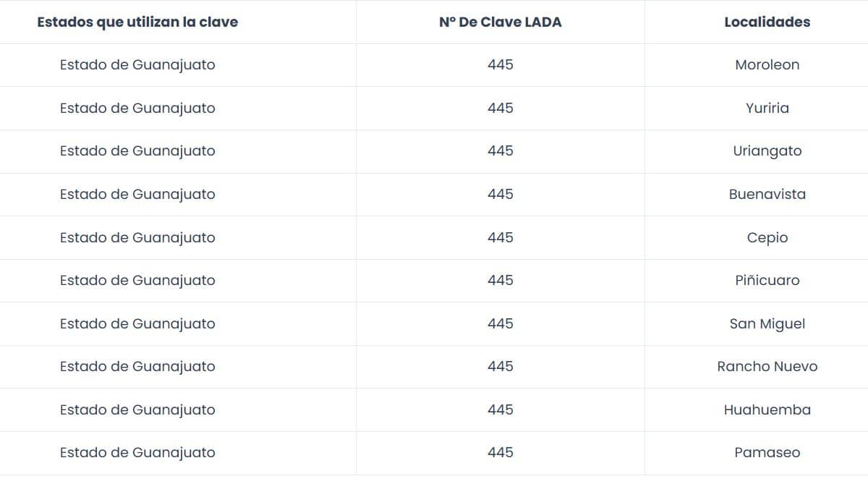This screenshot has height=484, width=868.
Task: Click the 'Nº De Clave LADA' header
Action: 500,22
